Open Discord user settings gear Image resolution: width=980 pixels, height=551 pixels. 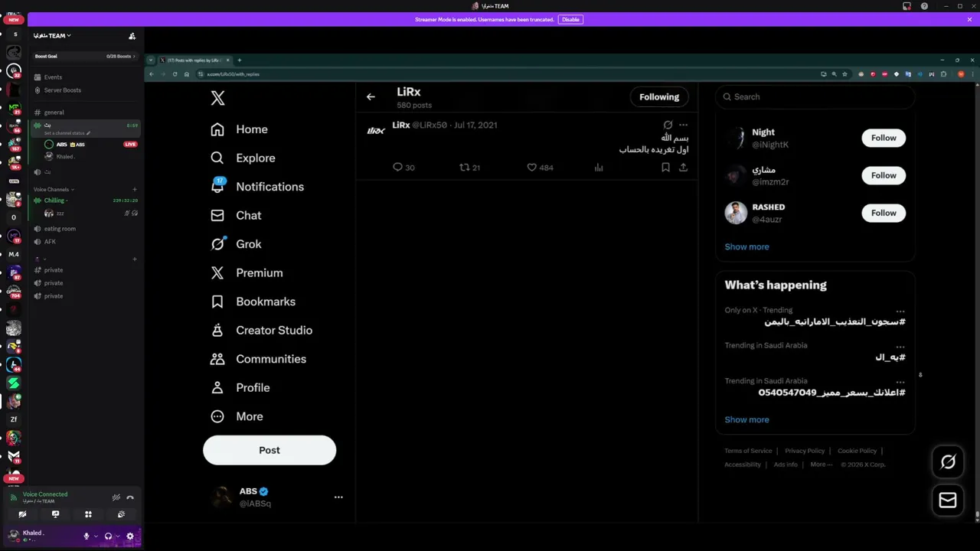pyautogui.click(x=129, y=536)
